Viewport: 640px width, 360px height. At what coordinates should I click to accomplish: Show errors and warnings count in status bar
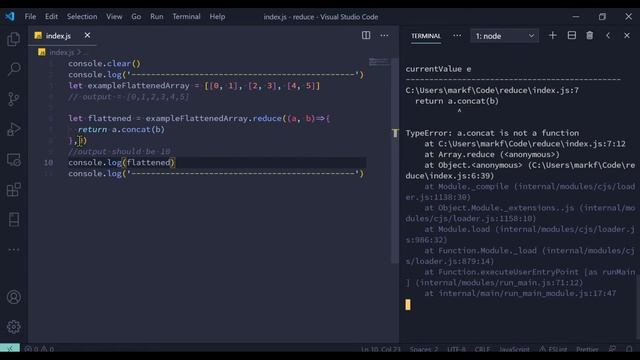(39, 349)
